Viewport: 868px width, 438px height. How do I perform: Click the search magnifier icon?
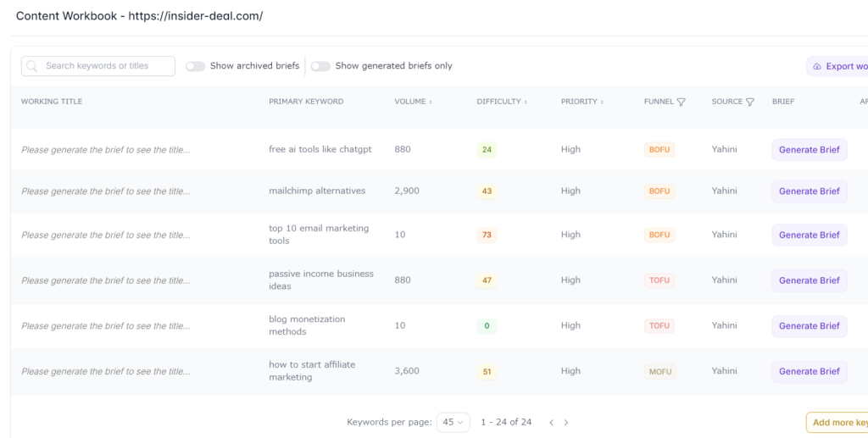click(32, 66)
